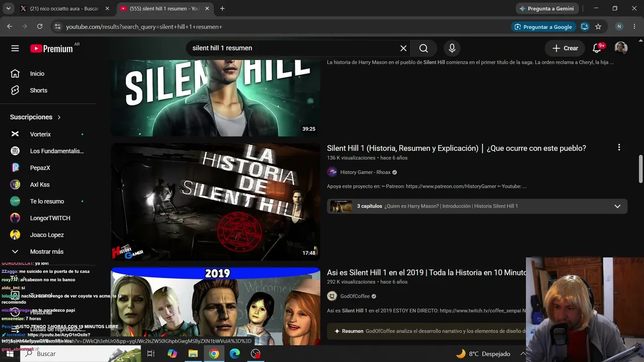Click the page vertical scrollbar thumb
Viewport: 644px width, 362px height.
click(x=640, y=169)
